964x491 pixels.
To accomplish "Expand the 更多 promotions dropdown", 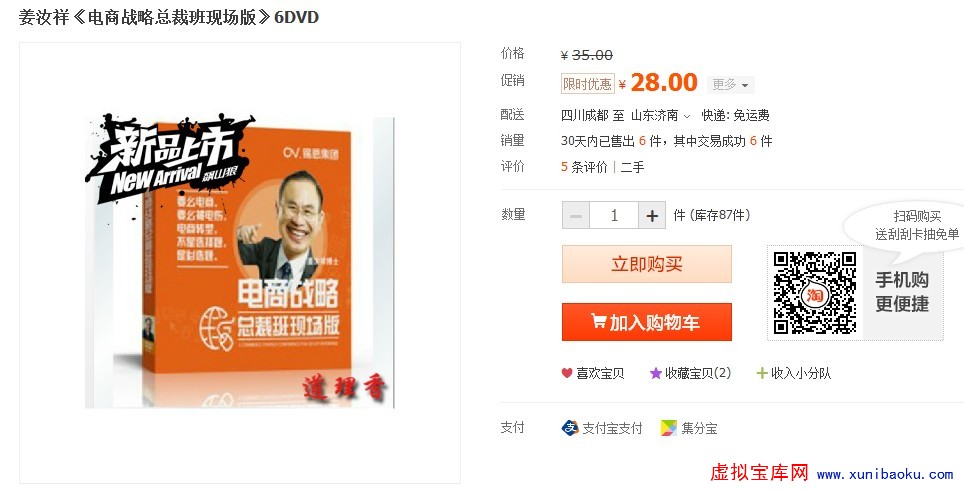I will (x=730, y=84).
